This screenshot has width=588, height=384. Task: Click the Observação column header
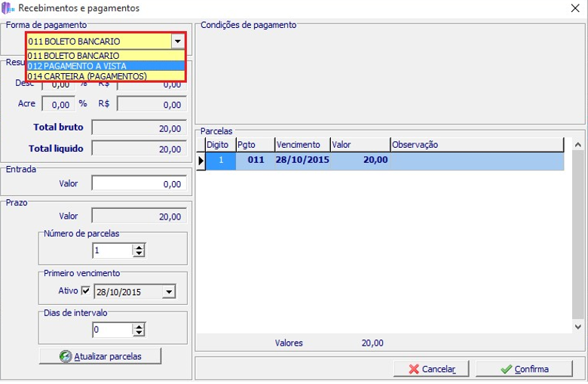click(x=477, y=145)
